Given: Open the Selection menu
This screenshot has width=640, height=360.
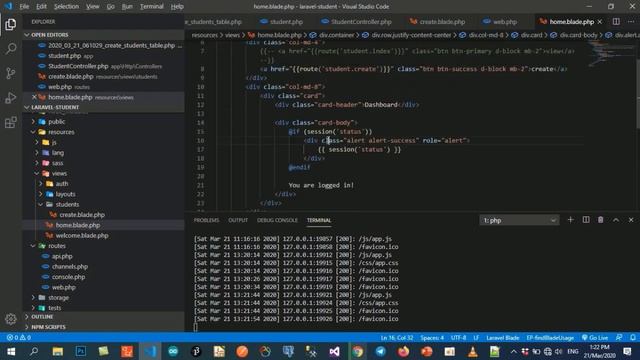Looking at the screenshot, I should click(66, 7).
